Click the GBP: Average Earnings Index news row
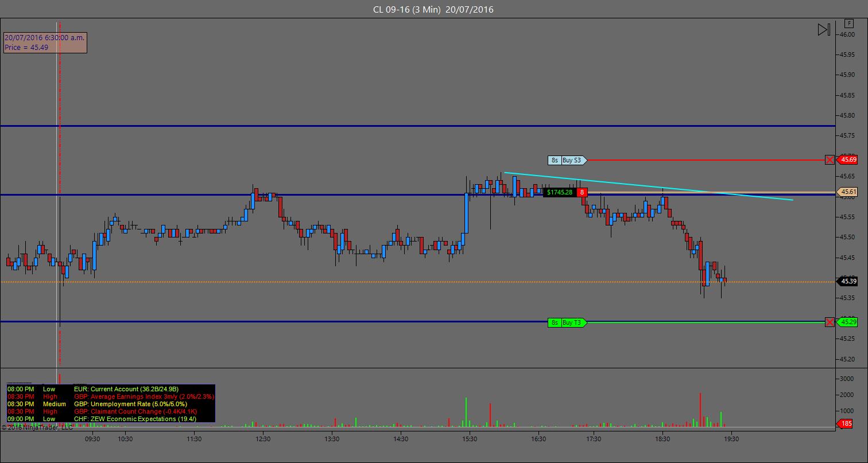The height and width of the screenshot is (463, 868). pyautogui.click(x=110, y=396)
